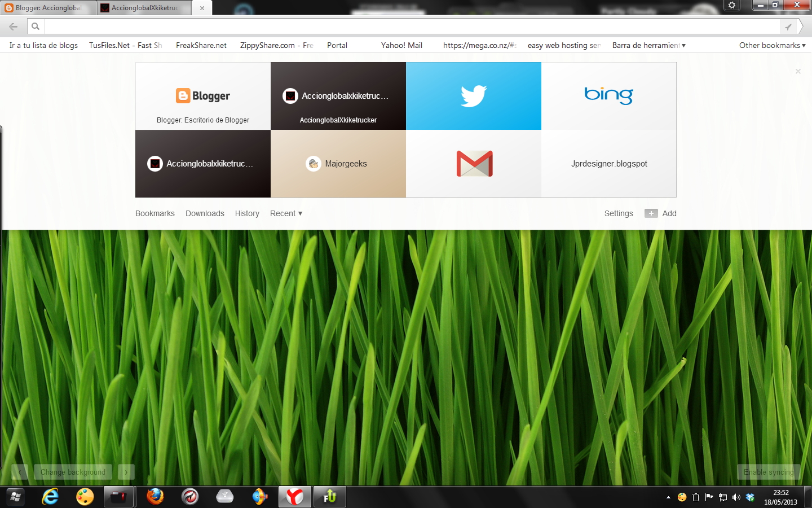812x508 pixels.
Task: Open the Jprdesigner.blogspot tile
Action: [x=609, y=164]
